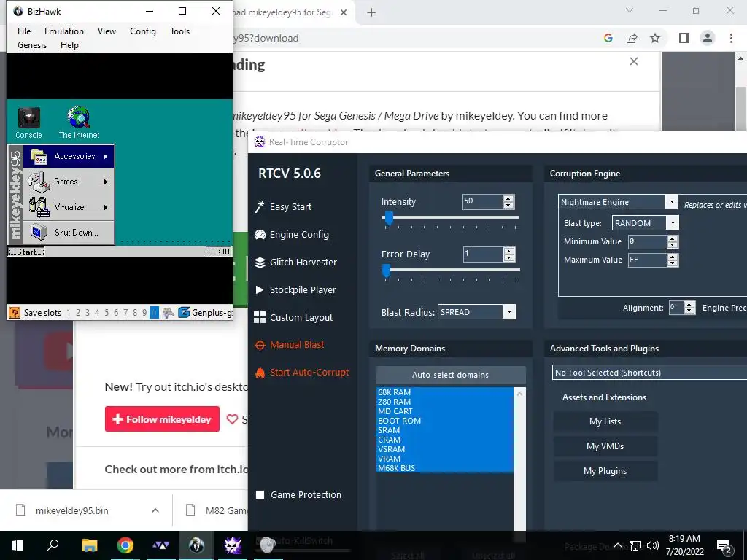Click the Error Delay slider track
This screenshot has height=560, width=747.
coord(450,270)
